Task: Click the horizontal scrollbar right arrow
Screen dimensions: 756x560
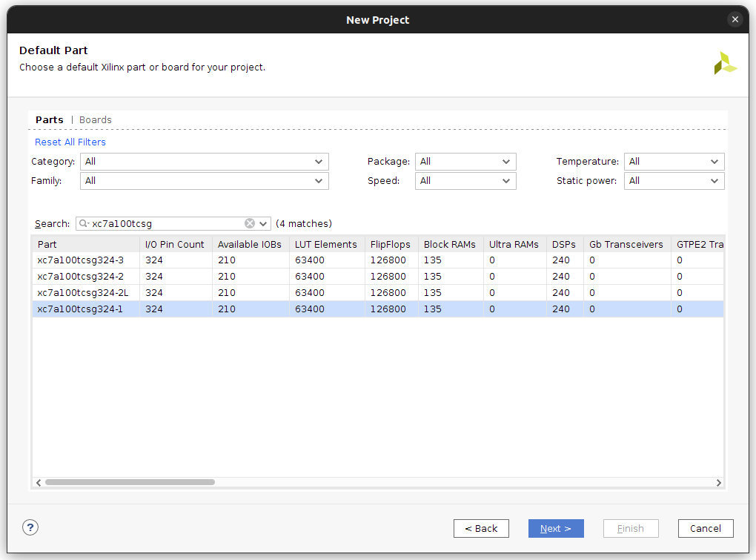Action: coord(718,482)
